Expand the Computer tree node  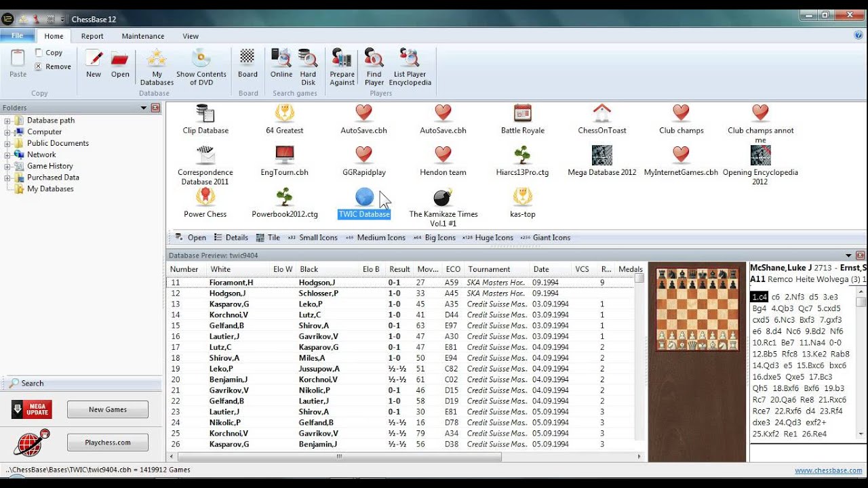(x=7, y=132)
